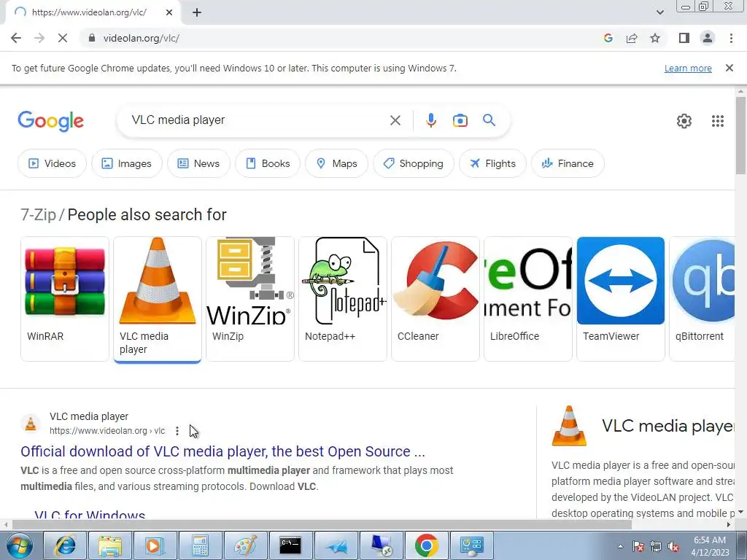Switch to Books results

pyautogui.click(x=268, y=163)
